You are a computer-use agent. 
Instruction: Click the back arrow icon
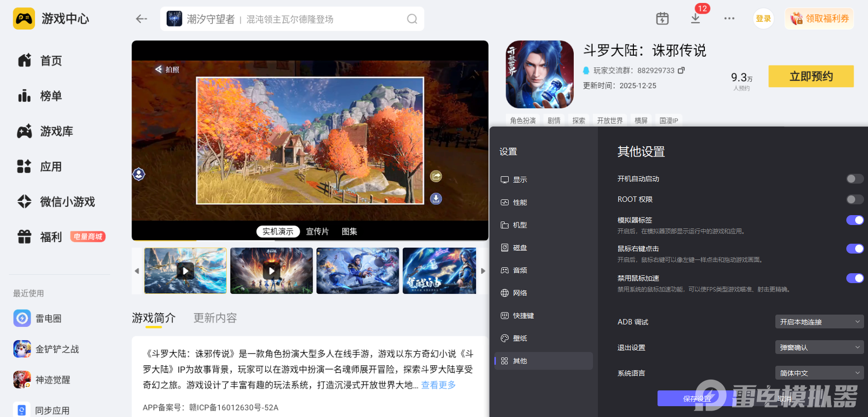tap(141, 19)
